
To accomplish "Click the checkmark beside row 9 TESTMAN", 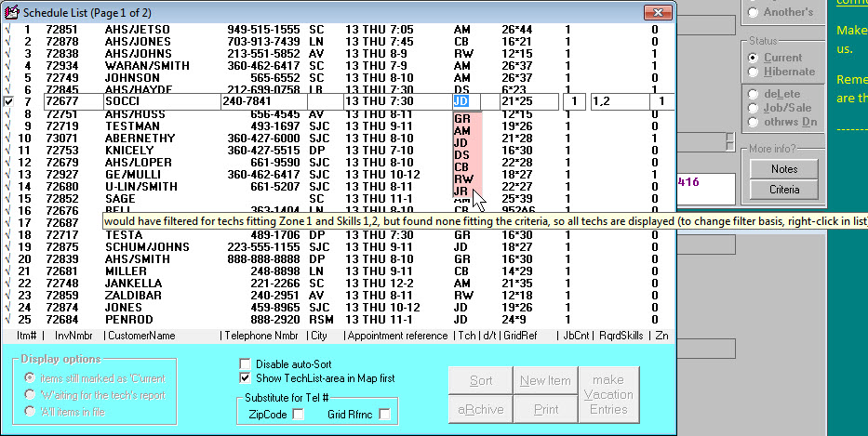I will 7,126.
